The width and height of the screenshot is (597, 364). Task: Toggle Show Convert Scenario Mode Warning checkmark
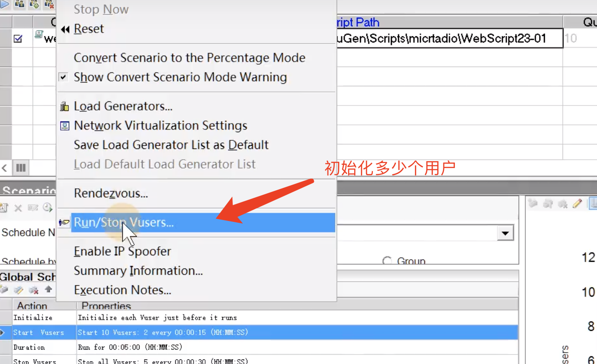63,77
